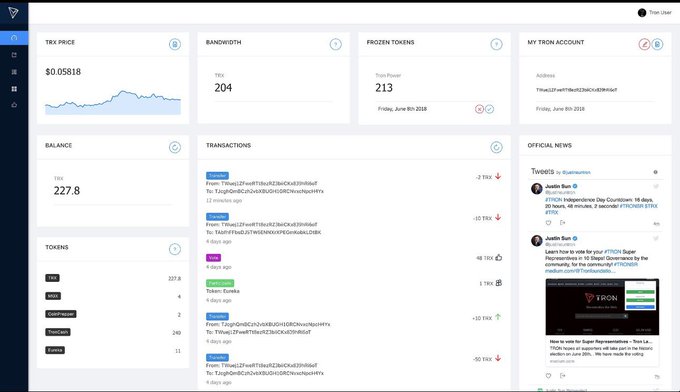Screen dimensions: 680x392
Task: Click the Token: Eureka transaction text
Action: tap(222, 291)
